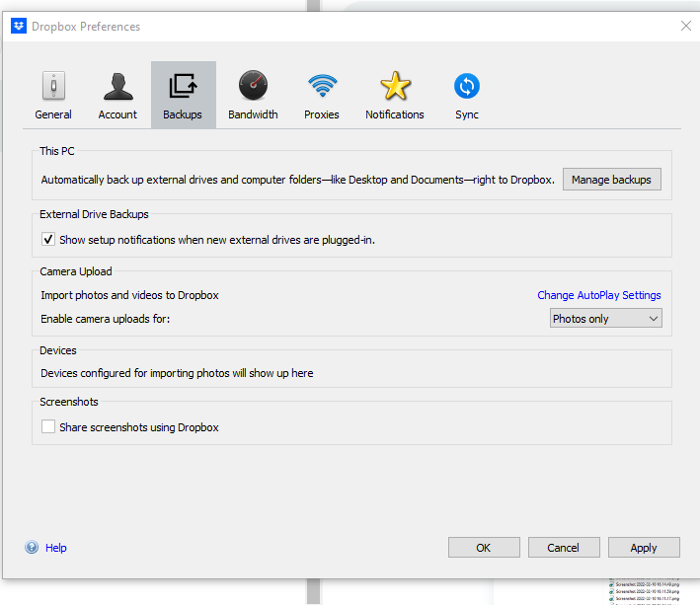The width and height of the screenshot is (700, 605).
Task: Open the Notifications star icon
Action: 395,86
